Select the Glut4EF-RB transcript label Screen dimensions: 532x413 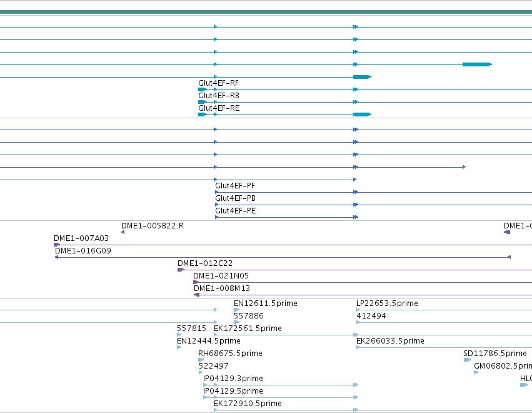click(x=219, y=96)
